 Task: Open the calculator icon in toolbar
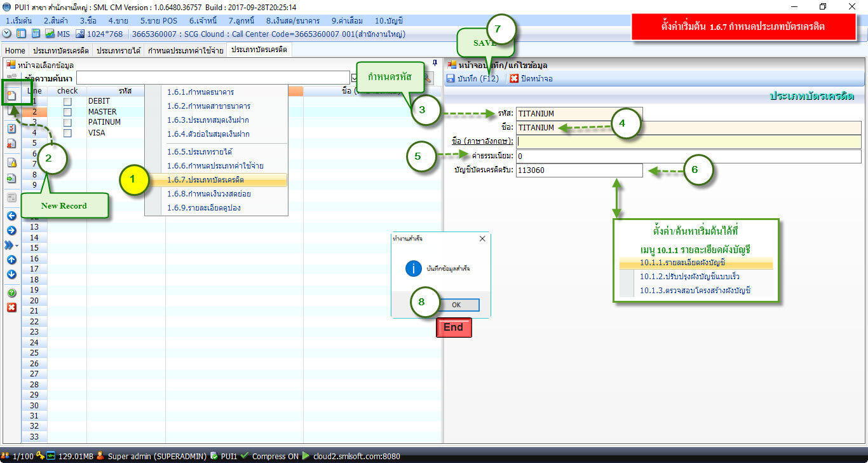[36, 34]
